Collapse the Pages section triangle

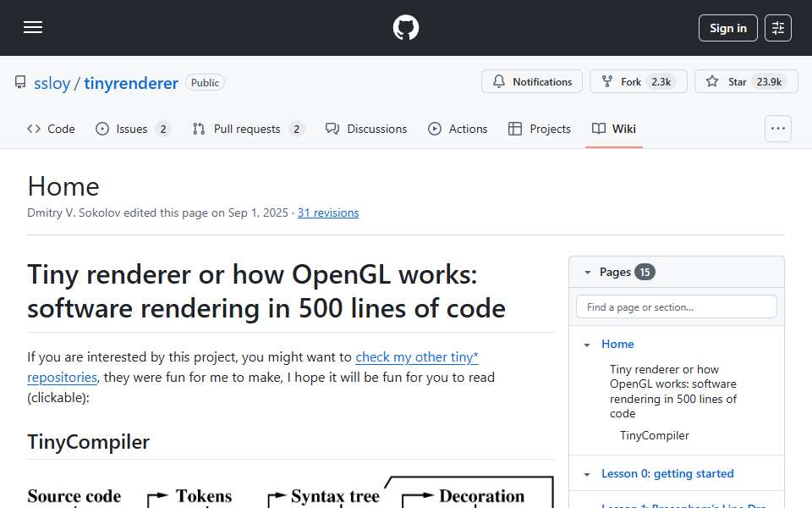(587, 272)
